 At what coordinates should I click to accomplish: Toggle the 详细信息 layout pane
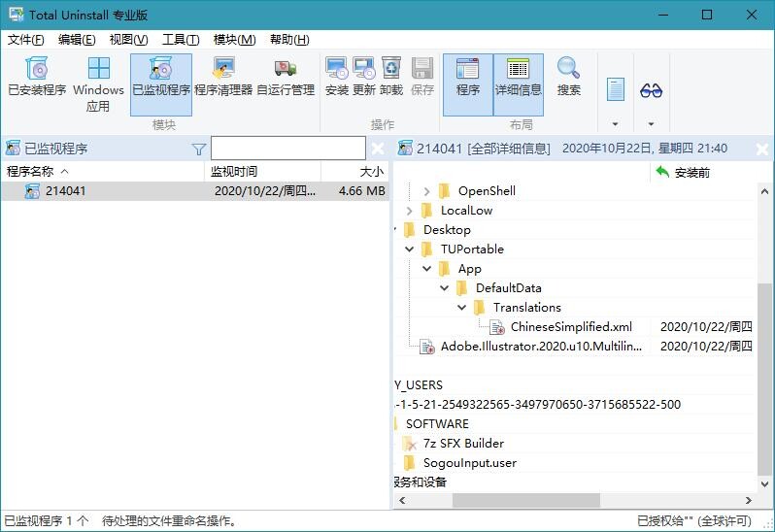519,78
